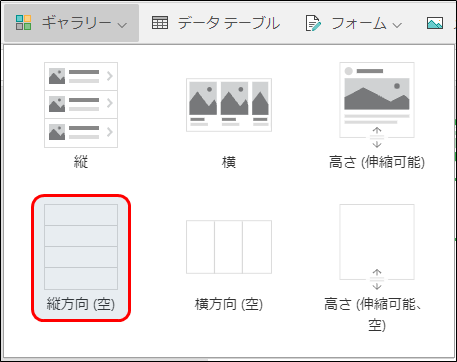Screen dimensions: 457x362
Task: Select the 横 gallery layout thumbnail
Action: (x=229, y=105)
